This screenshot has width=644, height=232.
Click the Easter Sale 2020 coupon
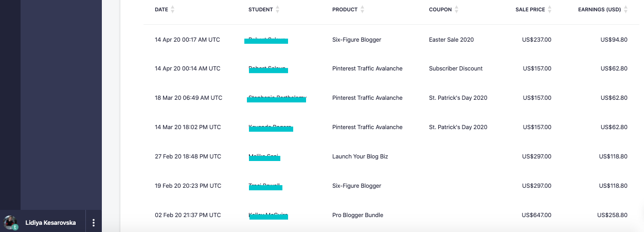452,40
